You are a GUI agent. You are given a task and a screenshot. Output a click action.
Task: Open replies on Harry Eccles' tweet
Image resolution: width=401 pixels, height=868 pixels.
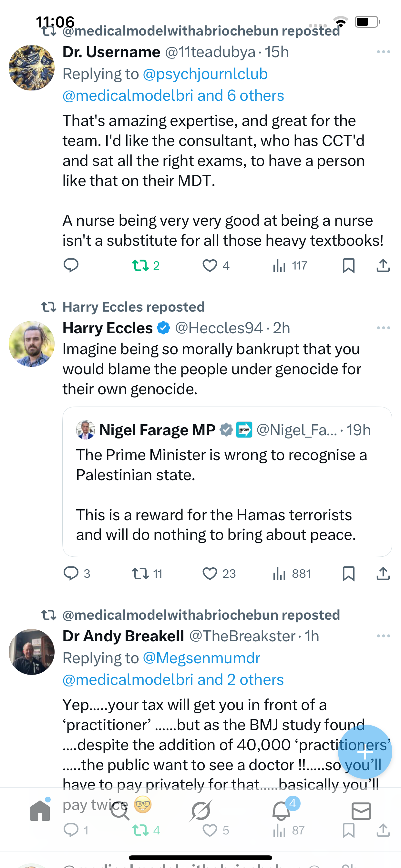[71, 573]
